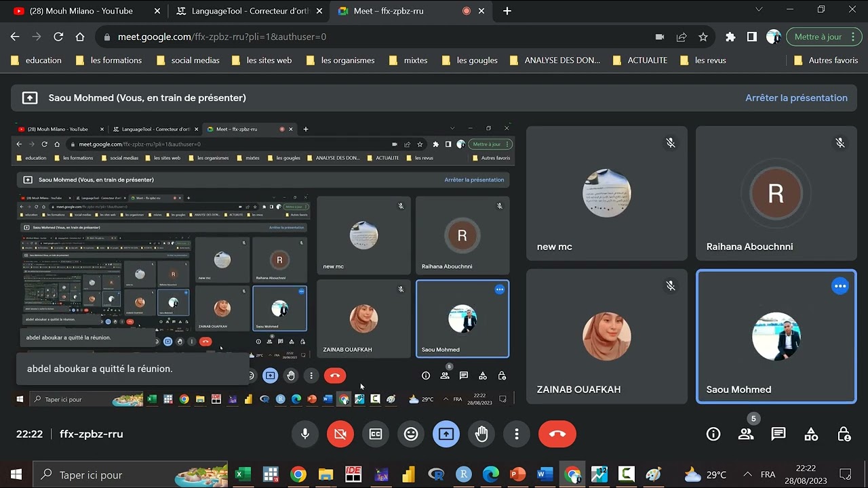The image size is (868, 488).
Task: Open meeting details info panel
Action: tap(713, 434)
